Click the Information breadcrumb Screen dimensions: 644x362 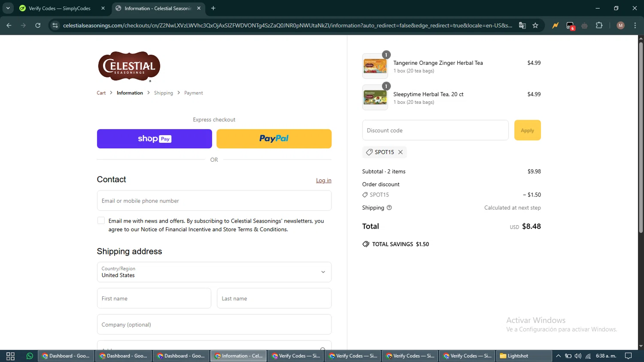point(130,93)
